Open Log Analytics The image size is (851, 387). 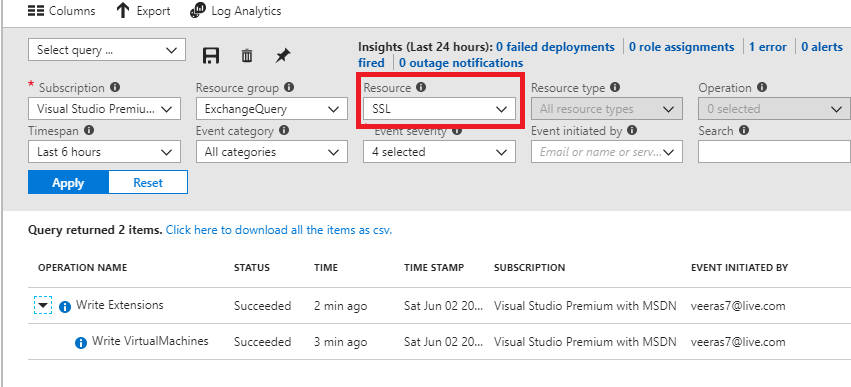(236, 11)
